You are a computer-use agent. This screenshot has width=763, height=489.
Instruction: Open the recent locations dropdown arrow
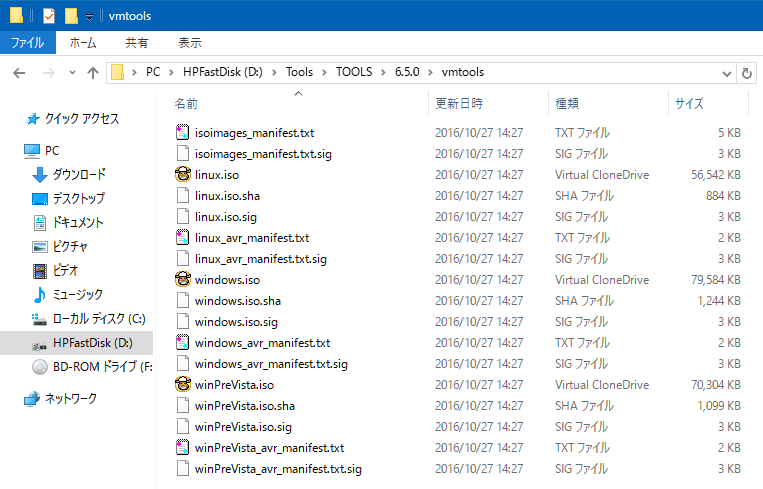tap(73, 73)
